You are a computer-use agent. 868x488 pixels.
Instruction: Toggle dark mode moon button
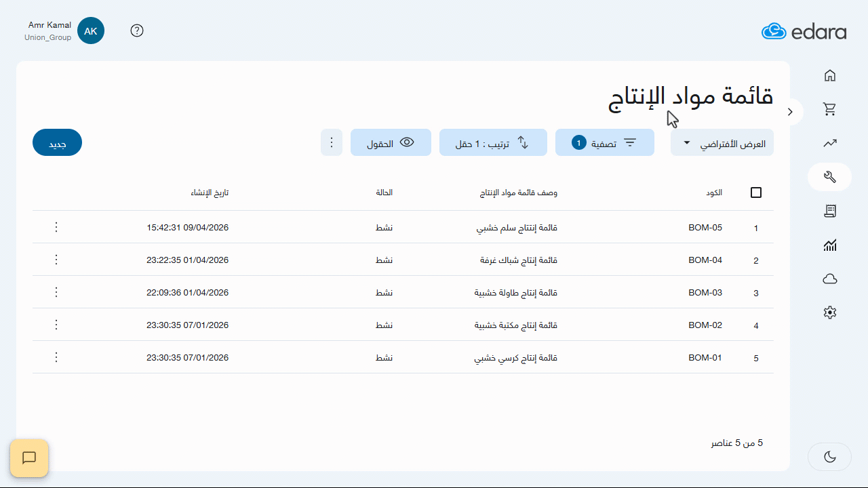point(829,457)
